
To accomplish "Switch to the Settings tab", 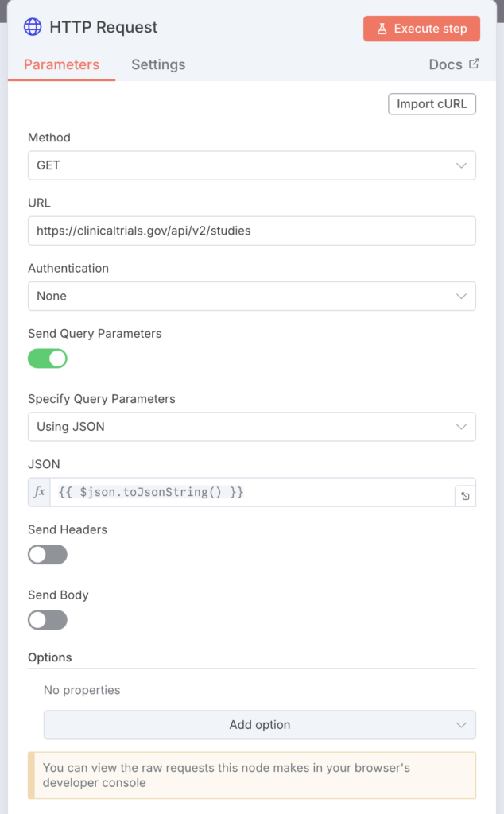I will tap(158, 64).
